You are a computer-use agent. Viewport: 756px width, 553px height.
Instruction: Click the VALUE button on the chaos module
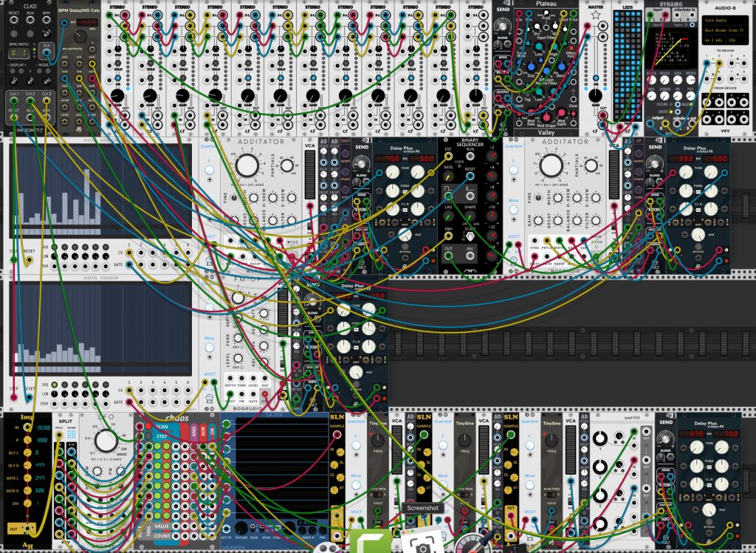pos(162,526)
